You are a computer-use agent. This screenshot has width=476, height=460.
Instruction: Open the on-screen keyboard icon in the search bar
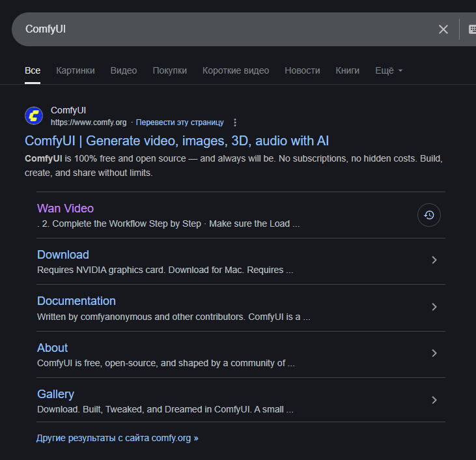click(472, 29)
